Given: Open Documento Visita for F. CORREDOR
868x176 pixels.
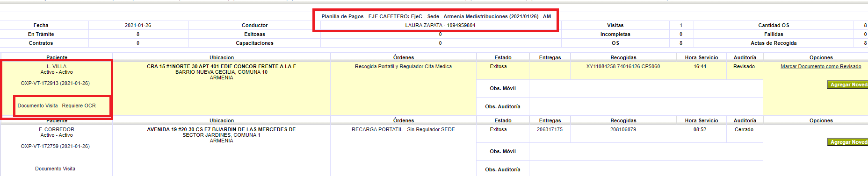Looking at the screenshot, I should [55, 169].
